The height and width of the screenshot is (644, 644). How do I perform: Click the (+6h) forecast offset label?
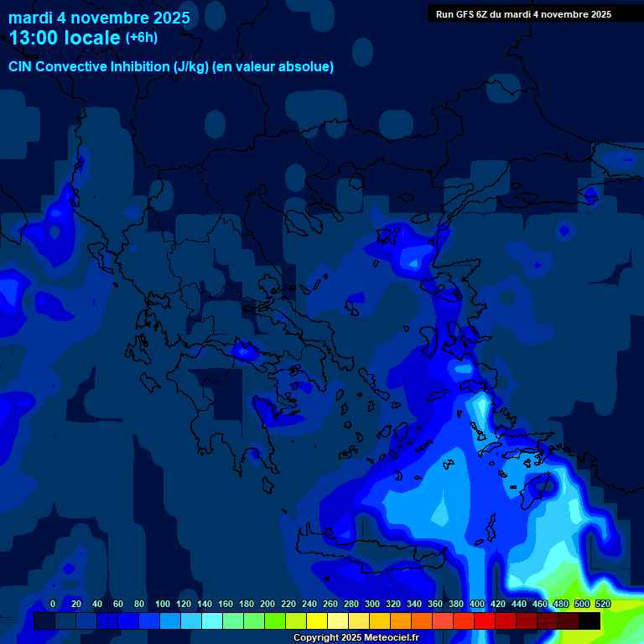141,38
